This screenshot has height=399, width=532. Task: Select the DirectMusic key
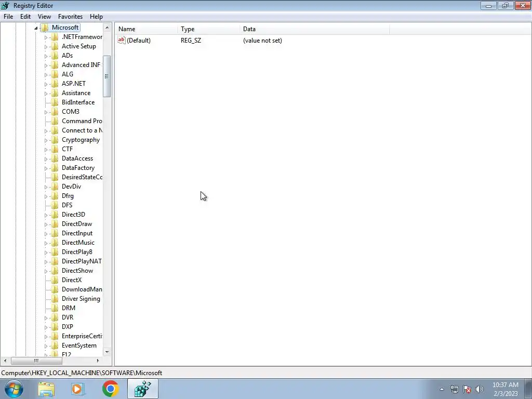[78, 243]
